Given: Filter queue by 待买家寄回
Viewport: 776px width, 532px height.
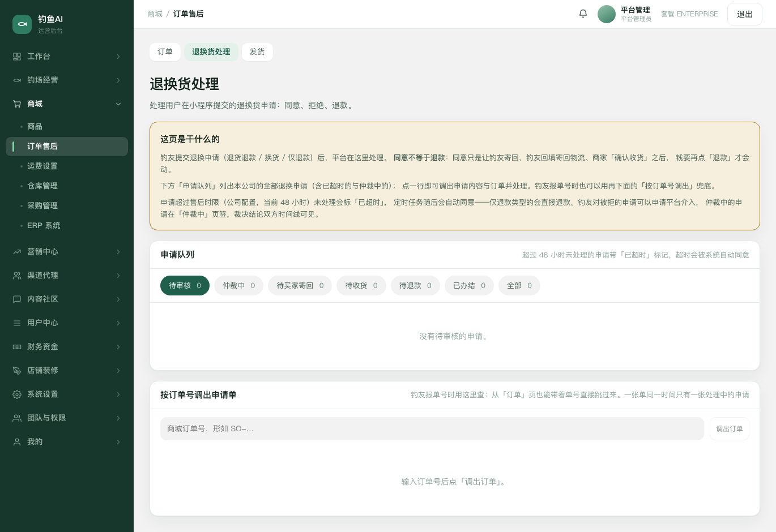Looking at the screenshot, I should (300, 286).
